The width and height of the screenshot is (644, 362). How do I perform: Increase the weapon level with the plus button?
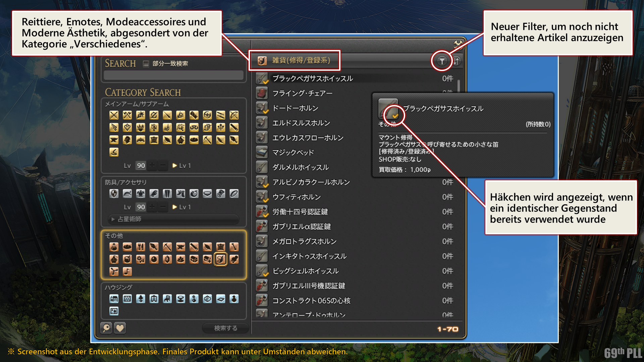tap(152, 165)
